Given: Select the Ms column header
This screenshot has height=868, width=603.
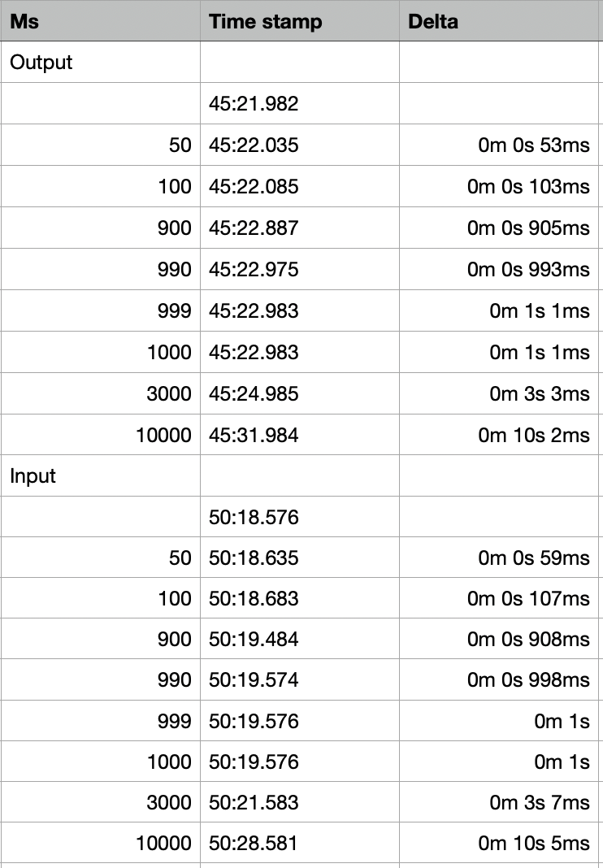Looking at the screenshot, I should 100,21.
